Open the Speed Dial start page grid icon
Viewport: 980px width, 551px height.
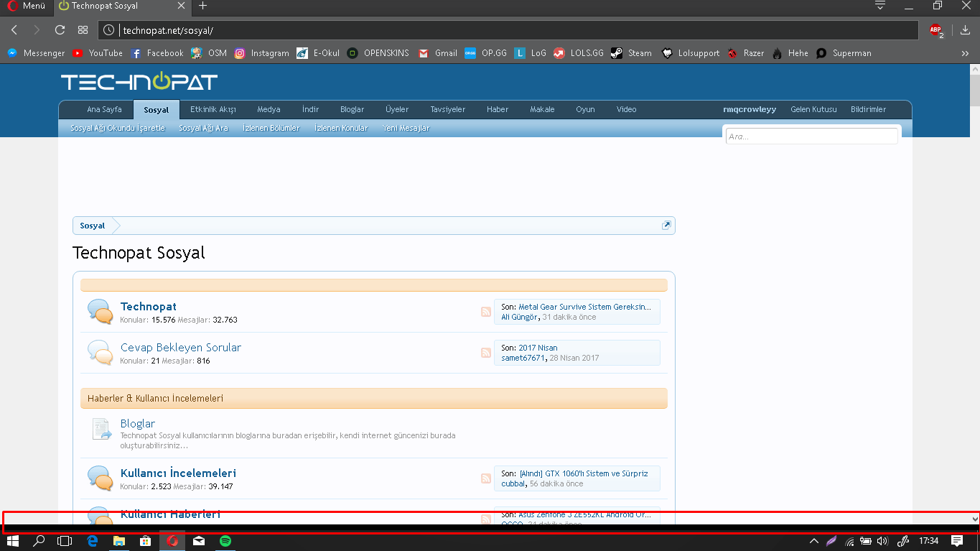tap(83, 30)
